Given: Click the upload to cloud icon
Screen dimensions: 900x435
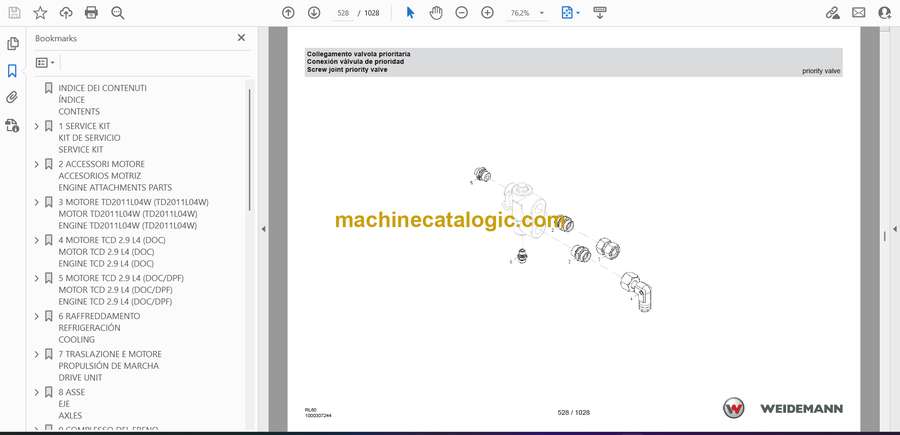Looking at the screenshot, I should click(66, 13).
